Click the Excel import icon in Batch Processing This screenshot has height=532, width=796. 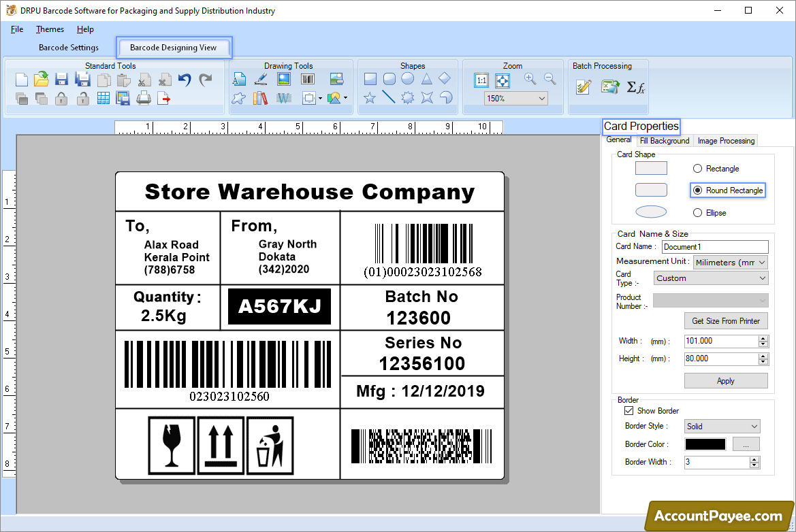[x=609, y=87]
